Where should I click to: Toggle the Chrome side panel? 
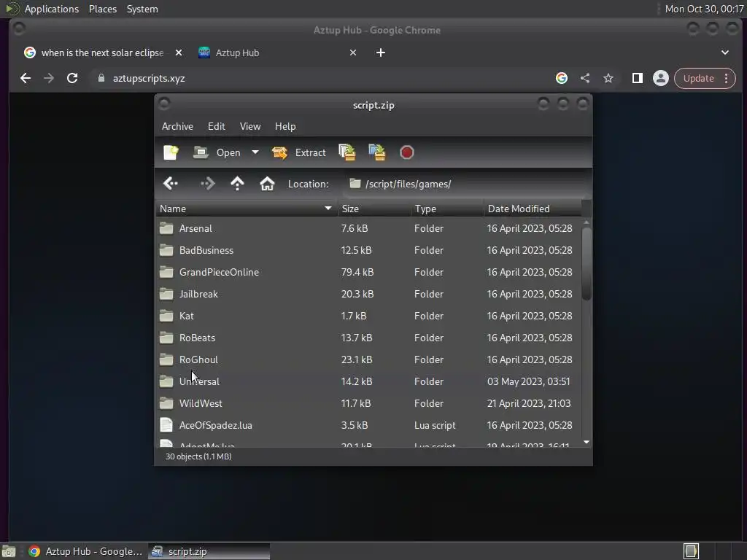click(x=638, y=79)
